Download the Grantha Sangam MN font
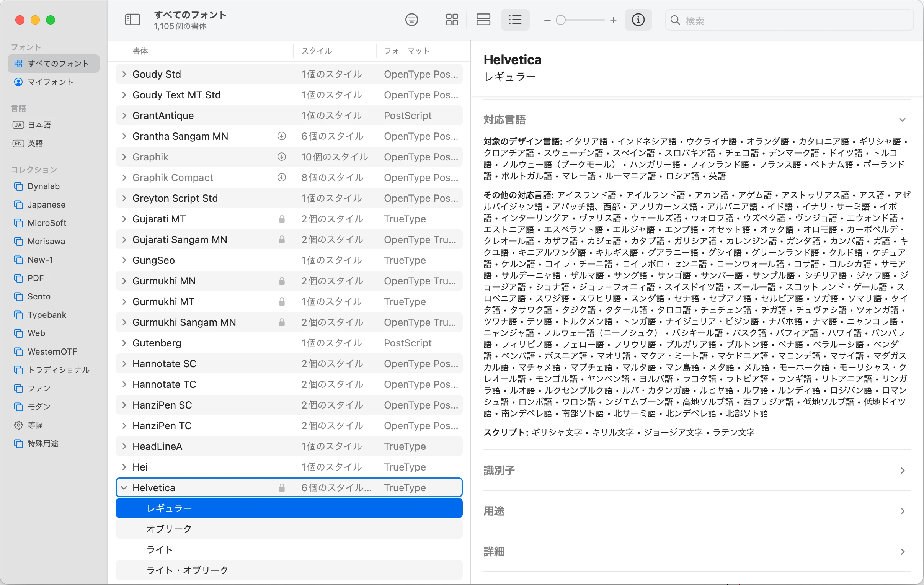Screen dimensions: 924x585 (x=282, y=136)
